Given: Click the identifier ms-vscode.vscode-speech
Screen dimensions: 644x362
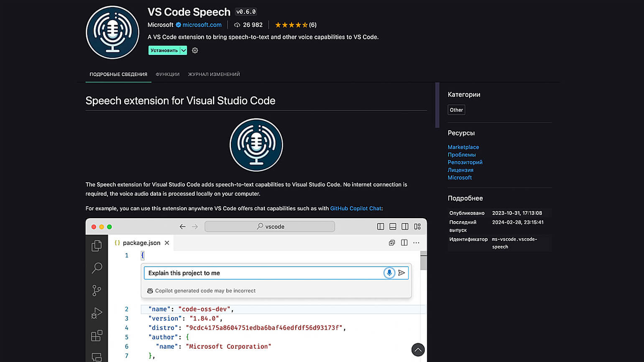Looking at the screenshot, I should click(515, 243).
